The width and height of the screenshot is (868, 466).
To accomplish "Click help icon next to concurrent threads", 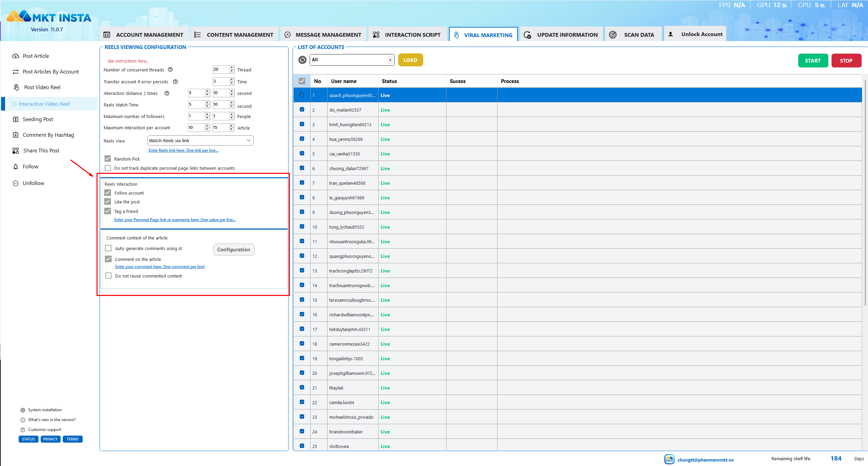I will (x=171, y=69).
